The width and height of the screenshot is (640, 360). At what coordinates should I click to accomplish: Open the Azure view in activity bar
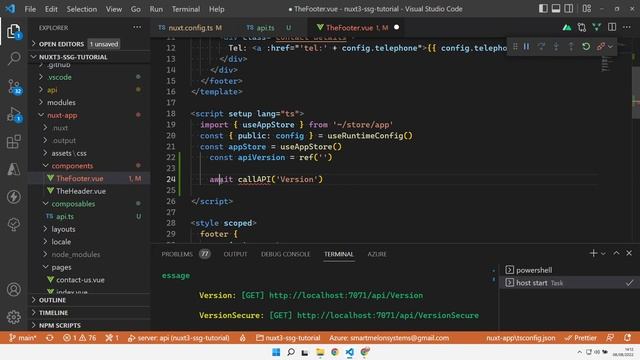(13, 169)
